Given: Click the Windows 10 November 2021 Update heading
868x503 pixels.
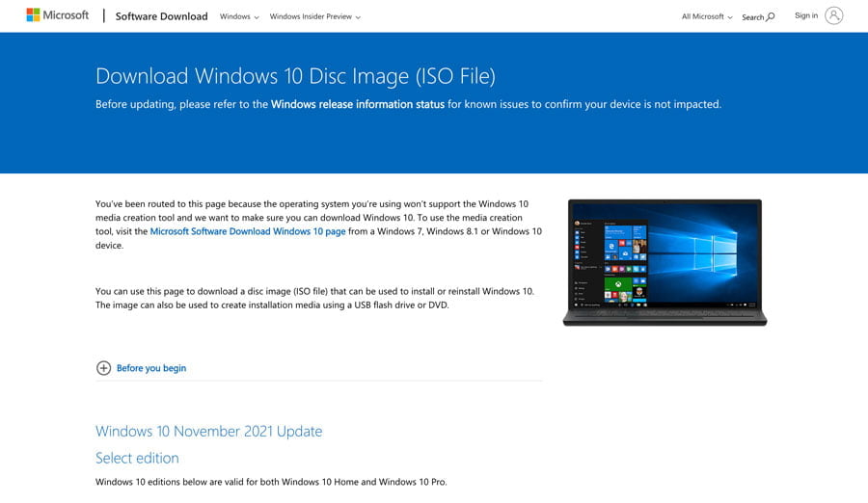Looking at the screenshot, I should [208, 431].
